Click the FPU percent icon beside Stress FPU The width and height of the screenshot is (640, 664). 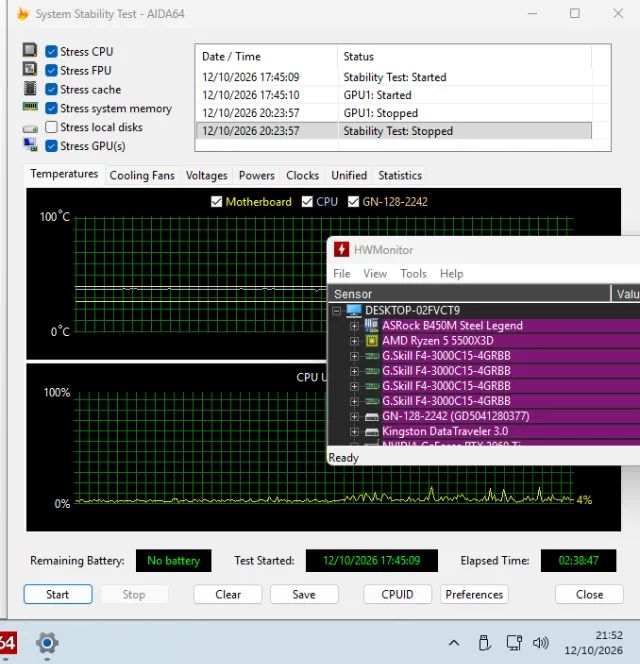(x=30, y=69)
